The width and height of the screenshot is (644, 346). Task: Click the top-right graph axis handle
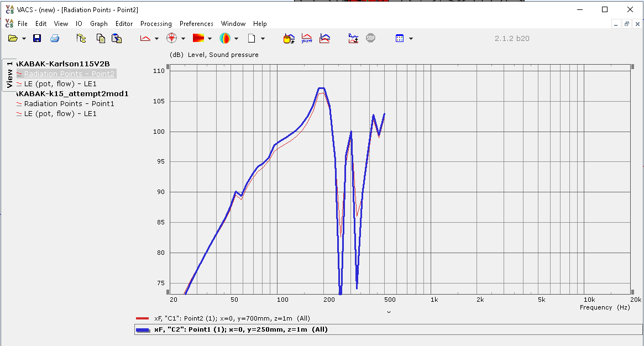click(632, 66)
